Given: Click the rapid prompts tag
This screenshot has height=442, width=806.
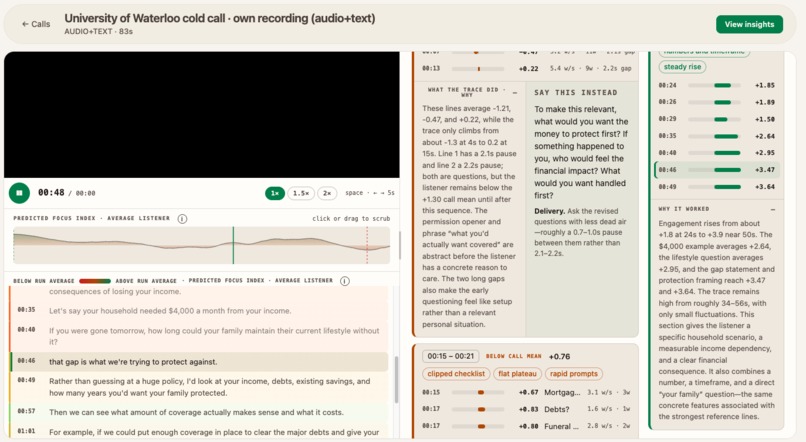Looking at the screenshot, I should coord(574,374).
